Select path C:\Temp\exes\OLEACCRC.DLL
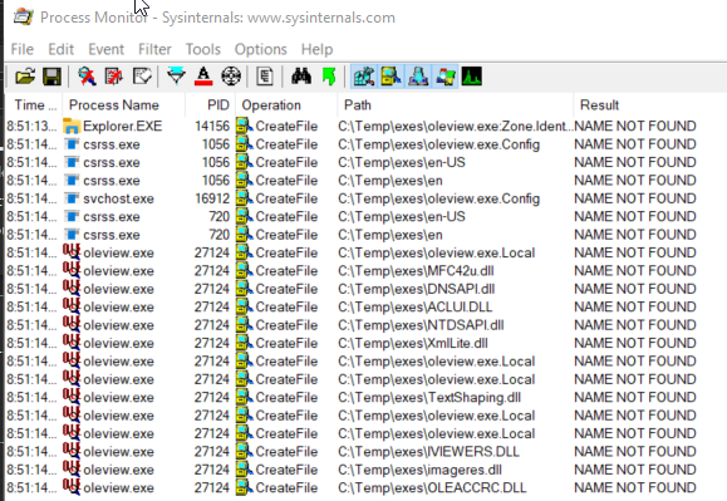Screen dimensions: 727x501 pyautogui.click(x=432, y=488)
